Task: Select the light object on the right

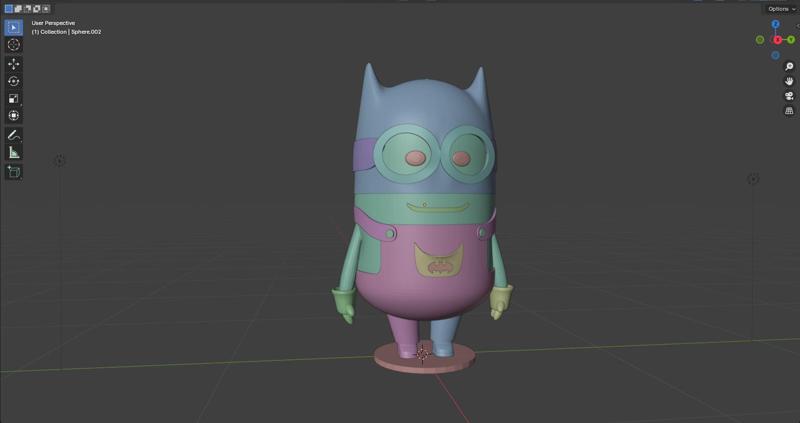Action: pos(753,179)
